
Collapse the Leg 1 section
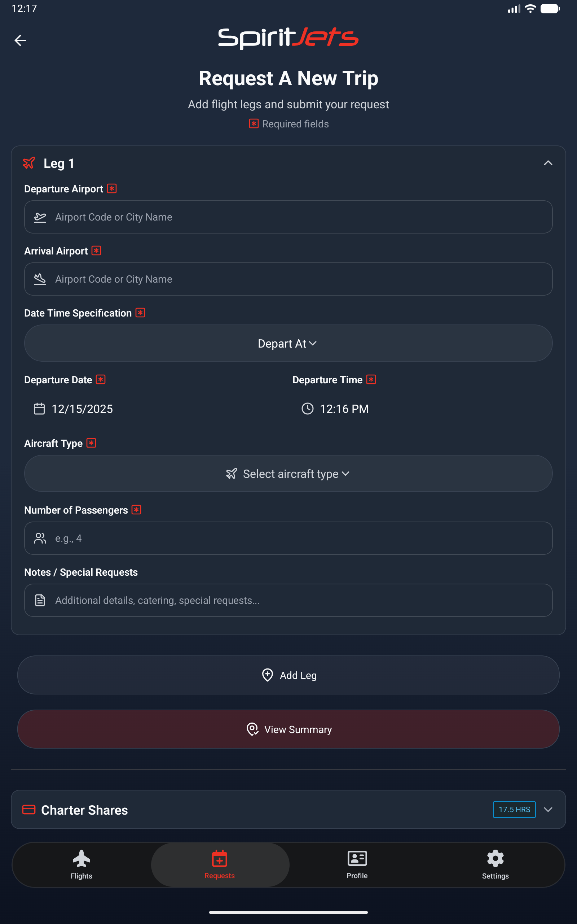click(x=548, y=163)
